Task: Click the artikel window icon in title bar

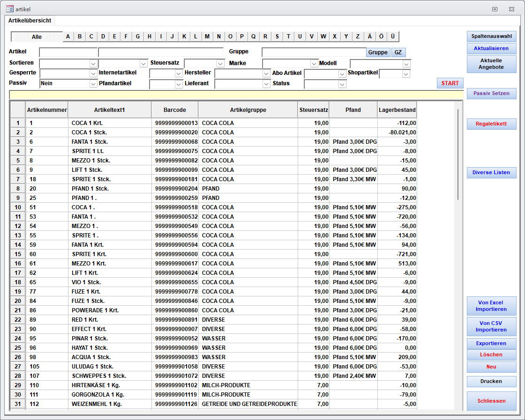Action: pos(9,9)
